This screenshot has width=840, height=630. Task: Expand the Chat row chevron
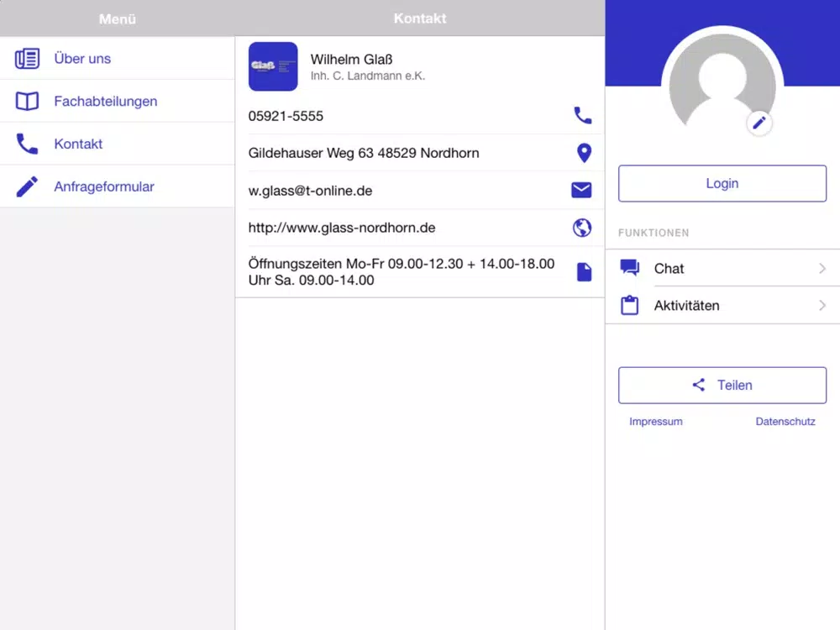coord(822,268)
